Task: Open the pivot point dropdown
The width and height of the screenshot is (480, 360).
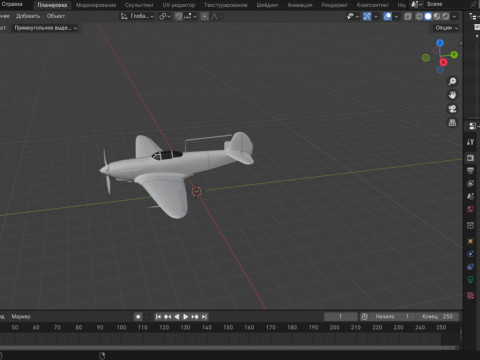Action: (x=165, y=16)
